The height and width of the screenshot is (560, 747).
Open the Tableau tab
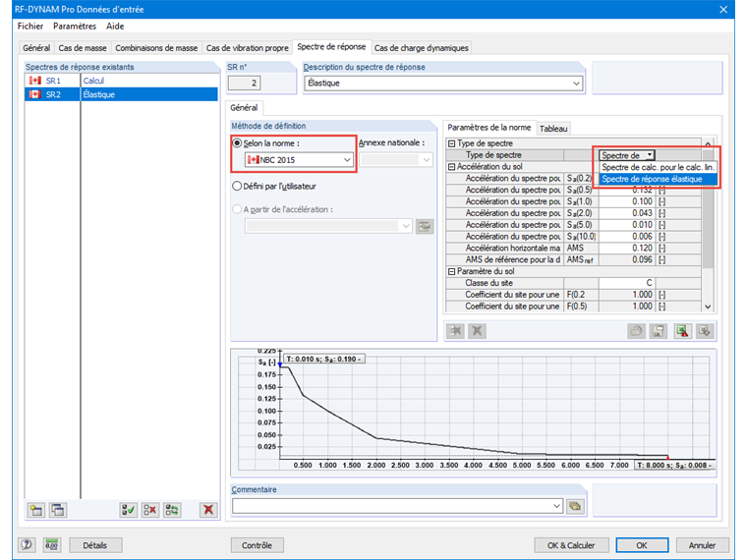553,129
